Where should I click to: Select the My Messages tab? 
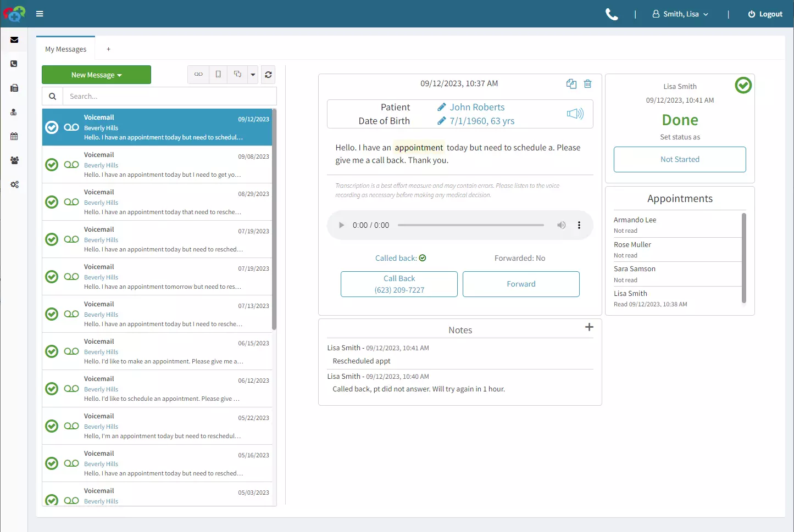[66, 49]
